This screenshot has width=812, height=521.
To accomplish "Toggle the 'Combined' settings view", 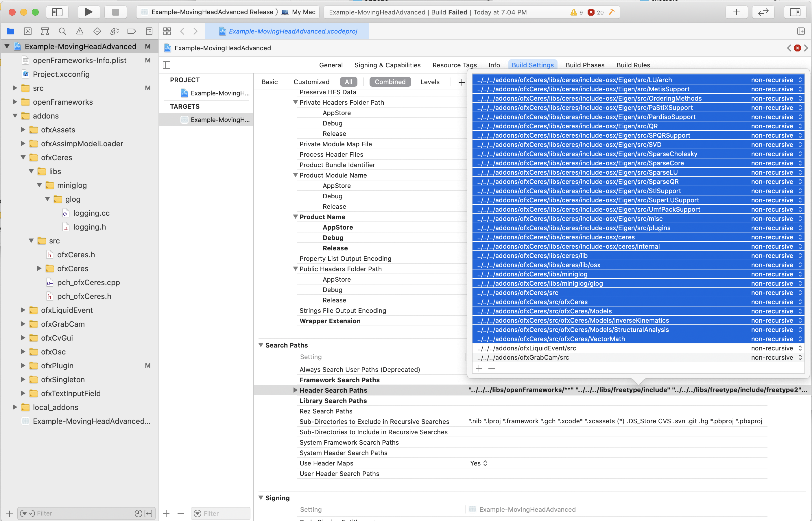I will 390,82.
